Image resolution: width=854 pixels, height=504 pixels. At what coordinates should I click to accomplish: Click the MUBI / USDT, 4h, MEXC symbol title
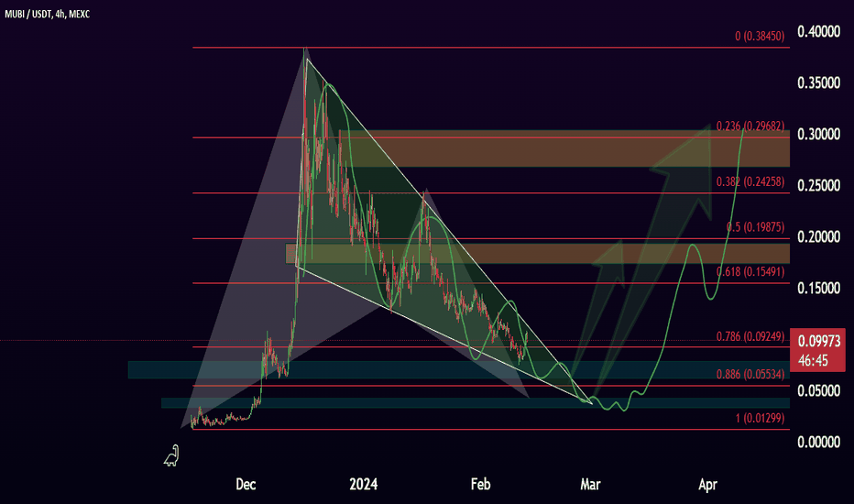[48, 14]
